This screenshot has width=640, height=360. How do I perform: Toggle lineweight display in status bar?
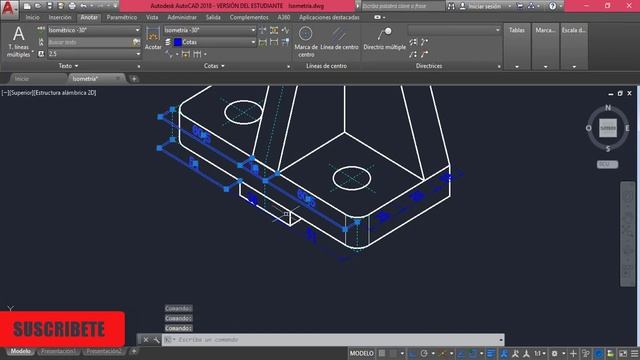[x=491, y=353]
